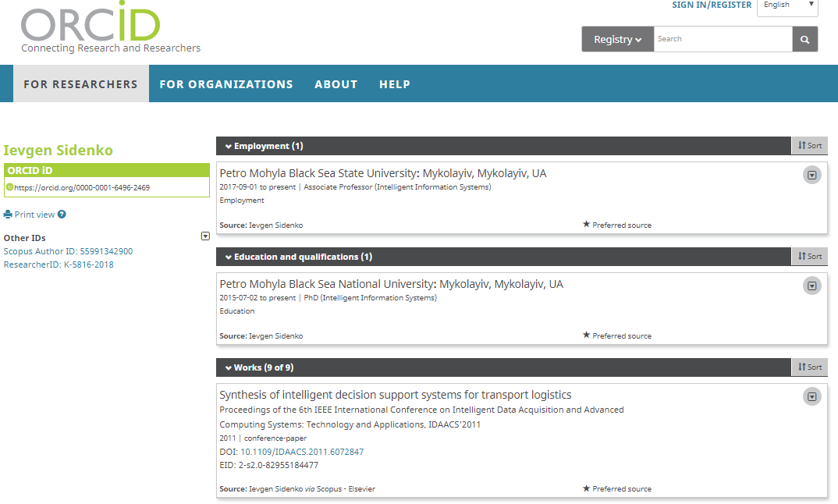This screenshot has height=504, width=838.
Task: Go to the About menu item
Action: pyautogui.click(x=336, y=84)
